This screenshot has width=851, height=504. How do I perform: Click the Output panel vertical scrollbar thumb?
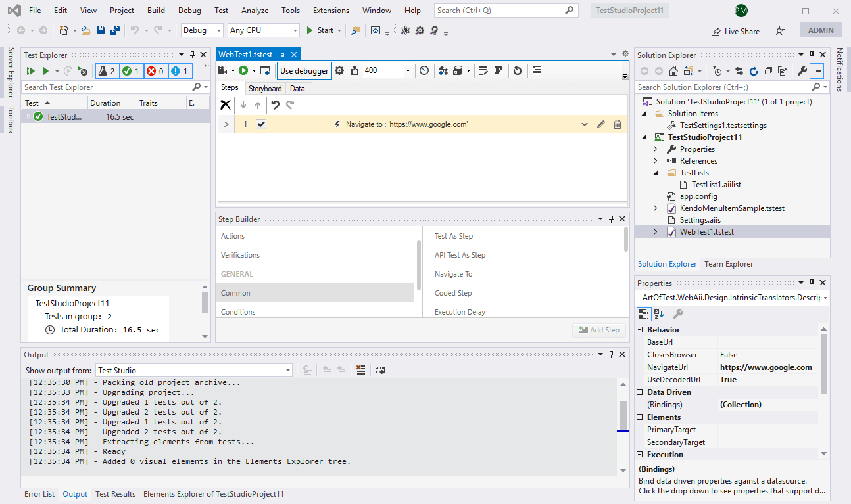(623, 415)
